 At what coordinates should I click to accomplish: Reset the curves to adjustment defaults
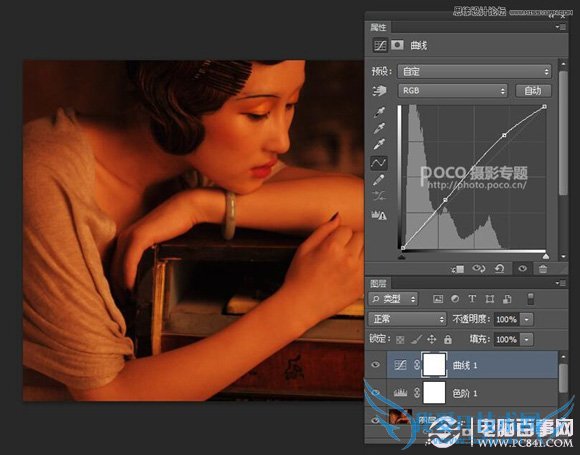click(499, 269)
